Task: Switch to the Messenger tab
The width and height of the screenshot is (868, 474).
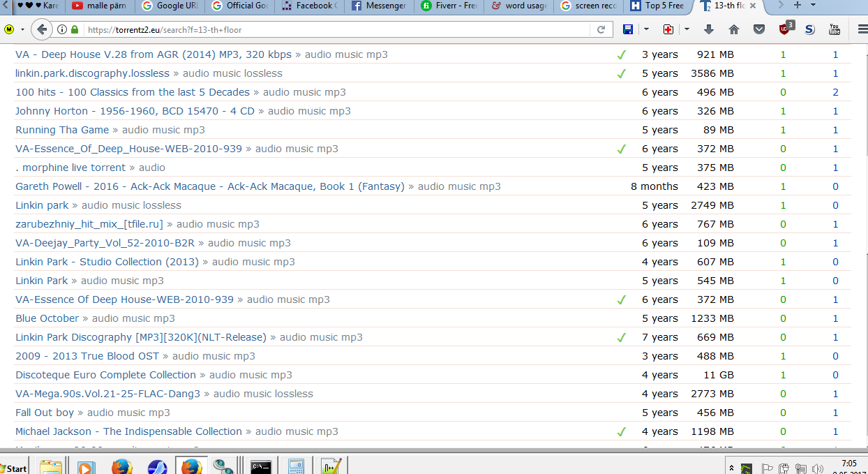Action: (x=379, y=6)
